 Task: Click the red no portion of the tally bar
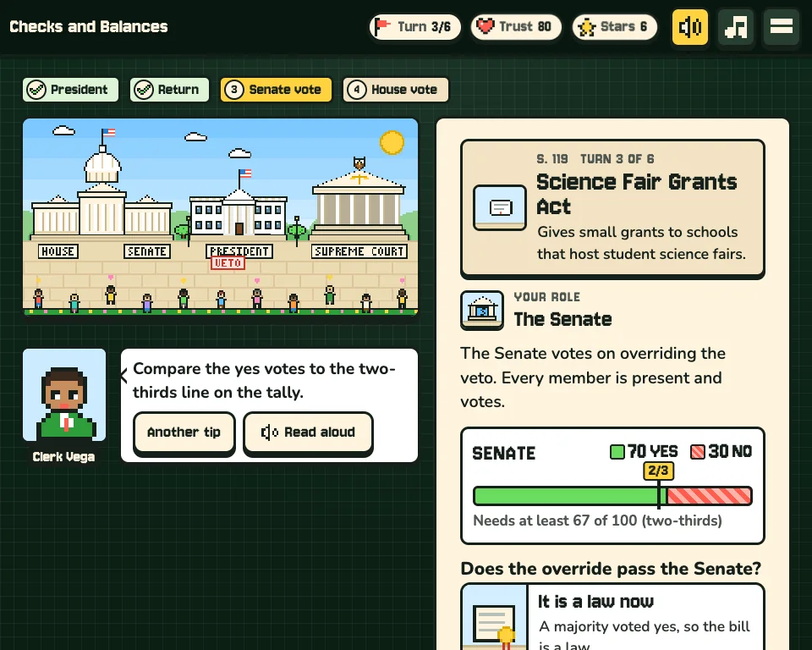pos(709,496)
